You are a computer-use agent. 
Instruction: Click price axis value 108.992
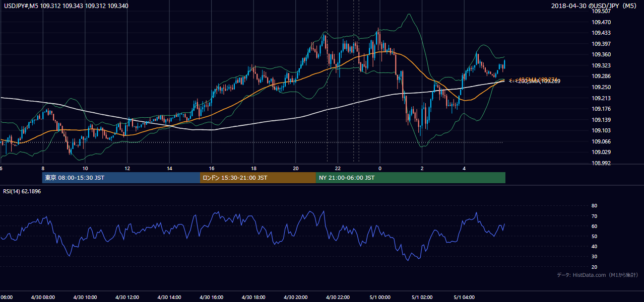(x=601, y=163)
